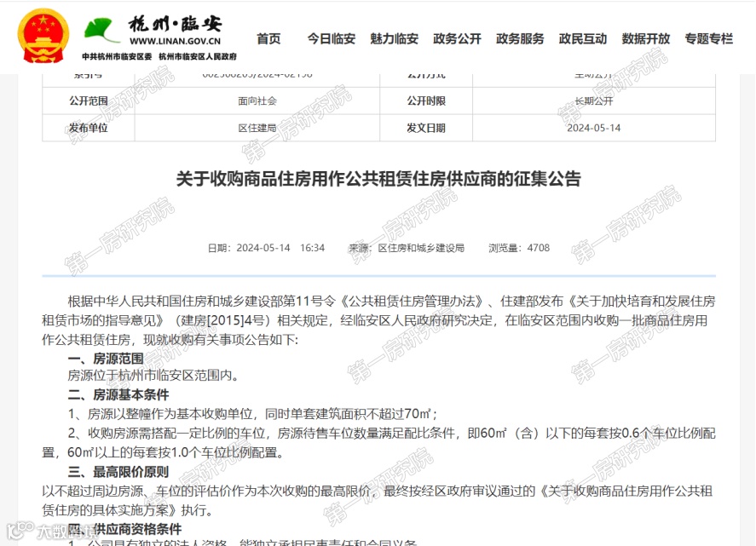756x546 pixels.
Task: Open the 政务服务 menu
Action: pos(520,38)
